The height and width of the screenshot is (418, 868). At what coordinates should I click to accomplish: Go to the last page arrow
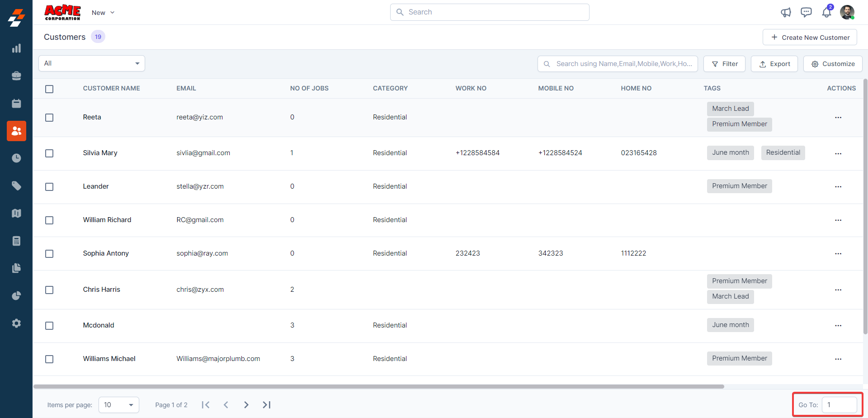[266, 405]
